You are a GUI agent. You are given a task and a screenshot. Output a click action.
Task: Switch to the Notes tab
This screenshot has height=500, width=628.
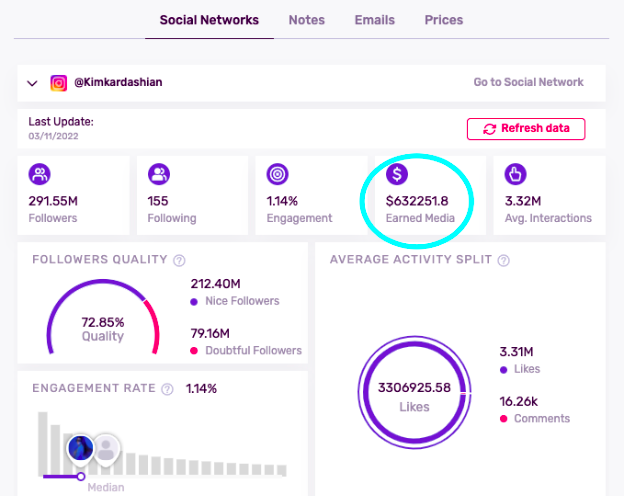click(306, 20)
